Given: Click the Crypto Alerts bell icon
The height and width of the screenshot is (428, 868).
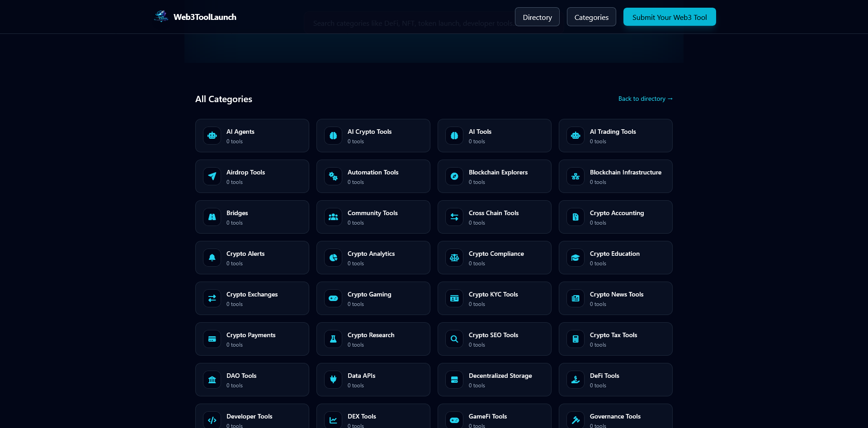Looking at the screenshot, I should click(x=212, y=258).
